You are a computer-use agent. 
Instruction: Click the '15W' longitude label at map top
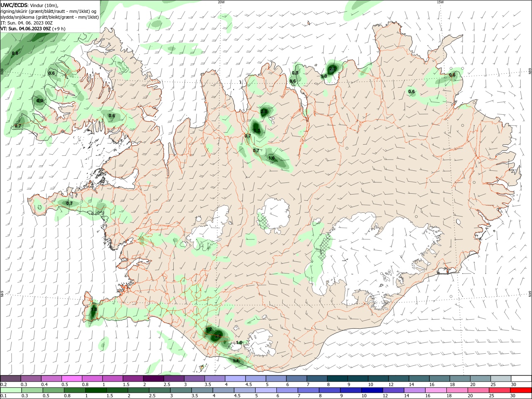tap(440, 2)
